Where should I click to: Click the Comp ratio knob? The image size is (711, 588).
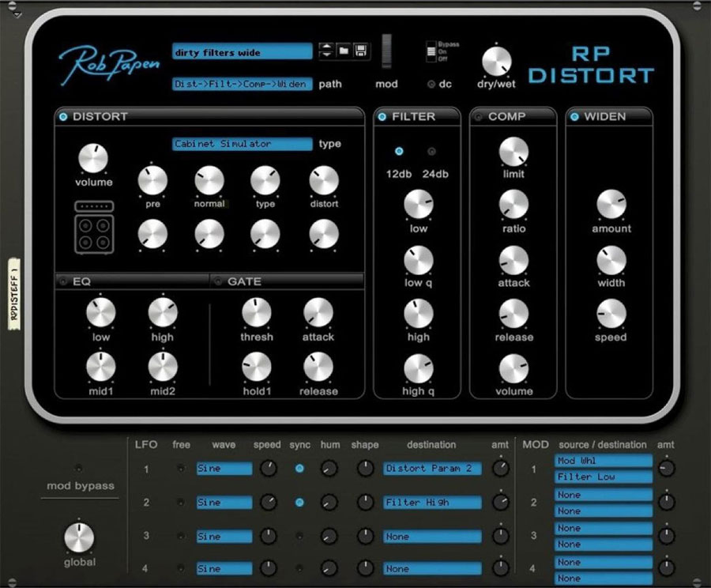click(x=513, y=205)
